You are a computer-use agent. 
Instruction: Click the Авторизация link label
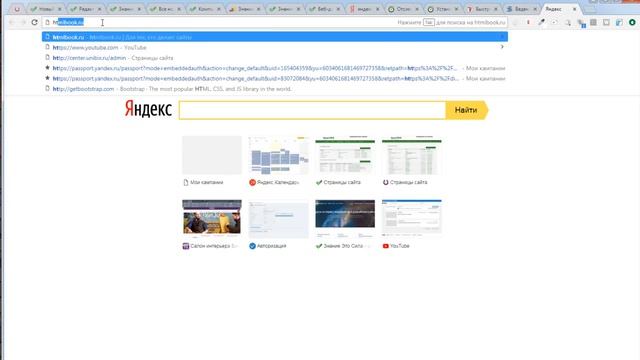(x=271, y=246)
